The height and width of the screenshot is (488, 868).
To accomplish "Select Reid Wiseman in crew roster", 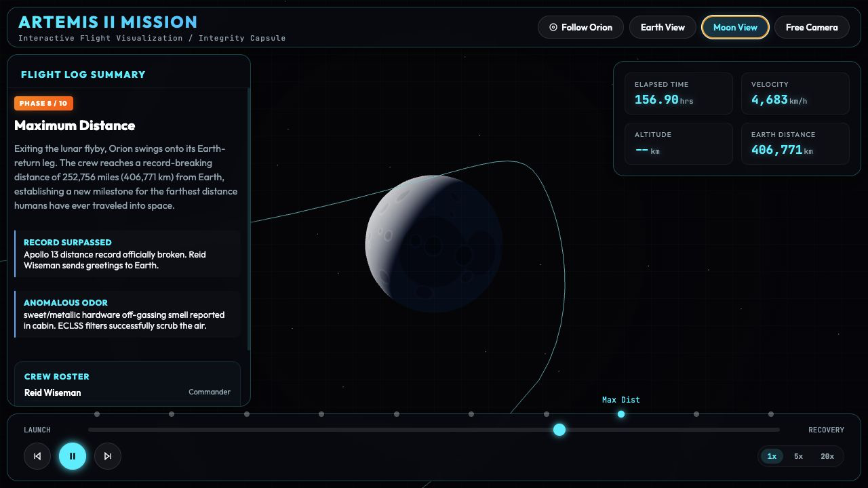I will point(53,392).
